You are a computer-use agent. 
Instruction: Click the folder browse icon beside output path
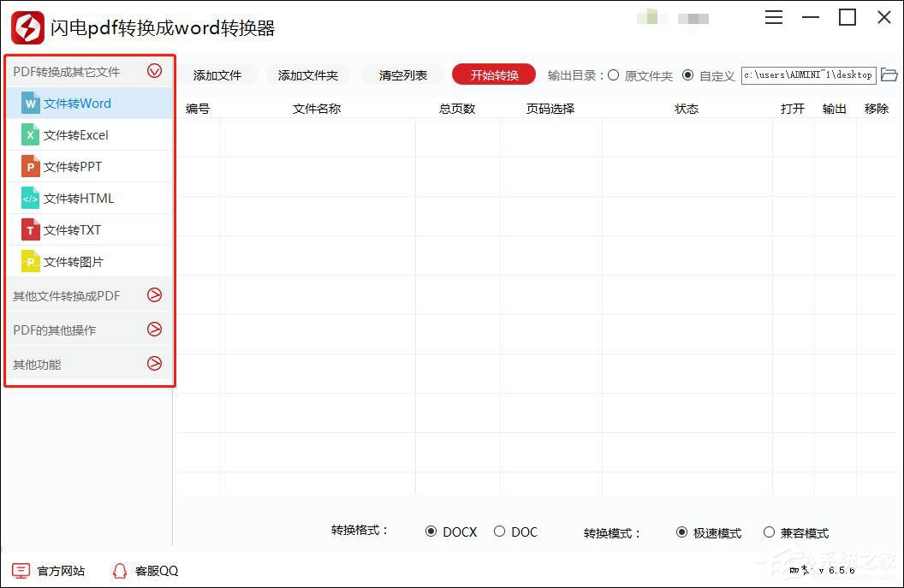coord(890,75)
